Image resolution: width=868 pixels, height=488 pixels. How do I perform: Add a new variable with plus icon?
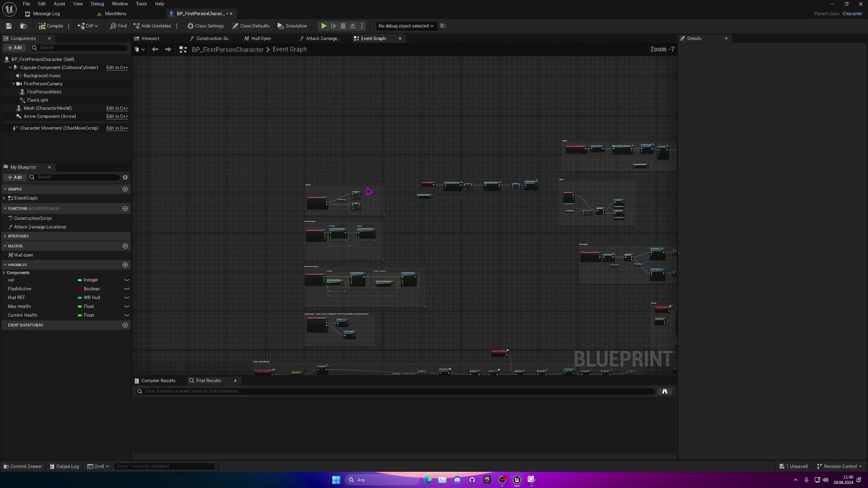pyautogui.click(x=125, y=265)
